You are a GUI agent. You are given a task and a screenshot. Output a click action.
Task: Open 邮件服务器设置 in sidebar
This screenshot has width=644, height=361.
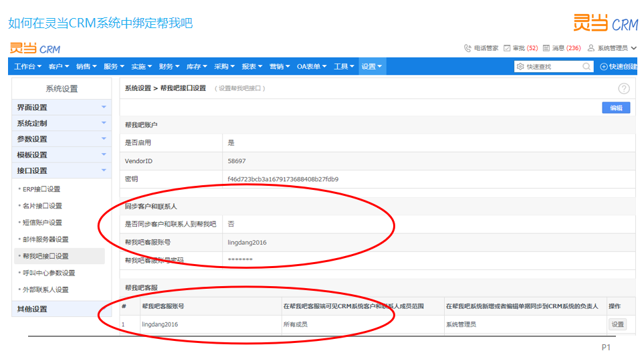45,239
